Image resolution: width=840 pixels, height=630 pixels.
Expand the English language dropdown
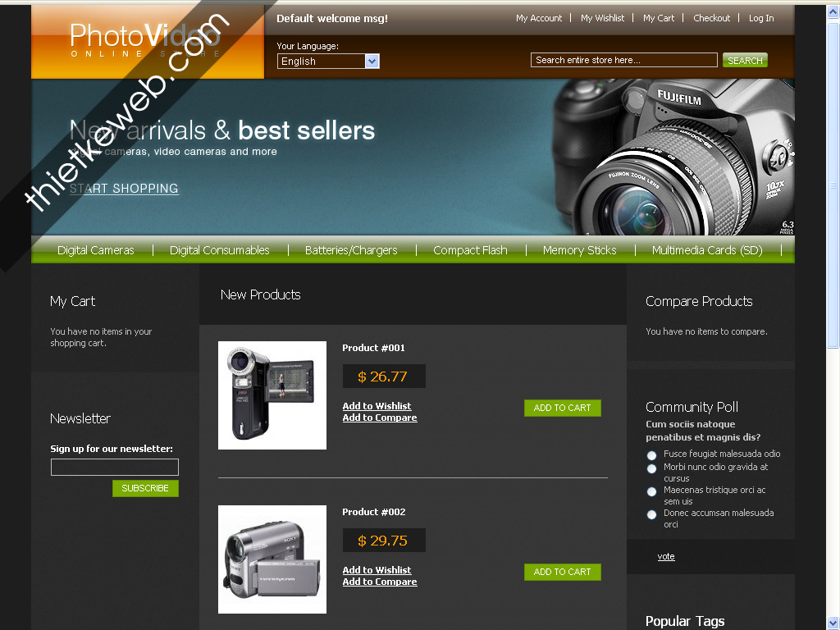328,61
